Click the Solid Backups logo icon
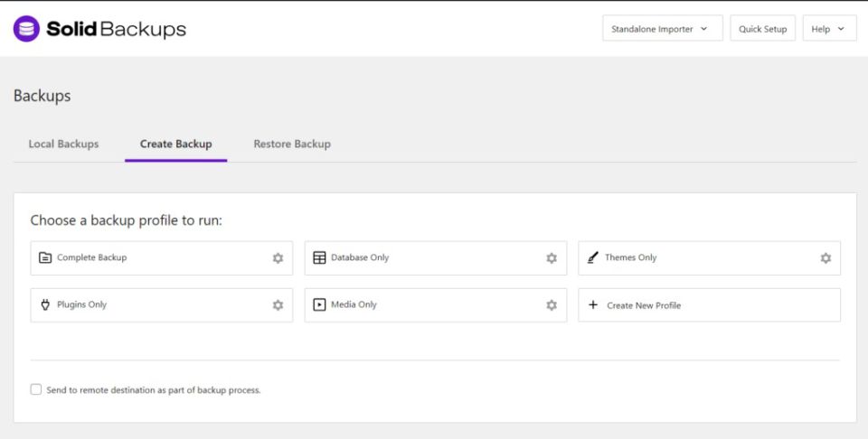868x439 pixels. tap(26, 29)
